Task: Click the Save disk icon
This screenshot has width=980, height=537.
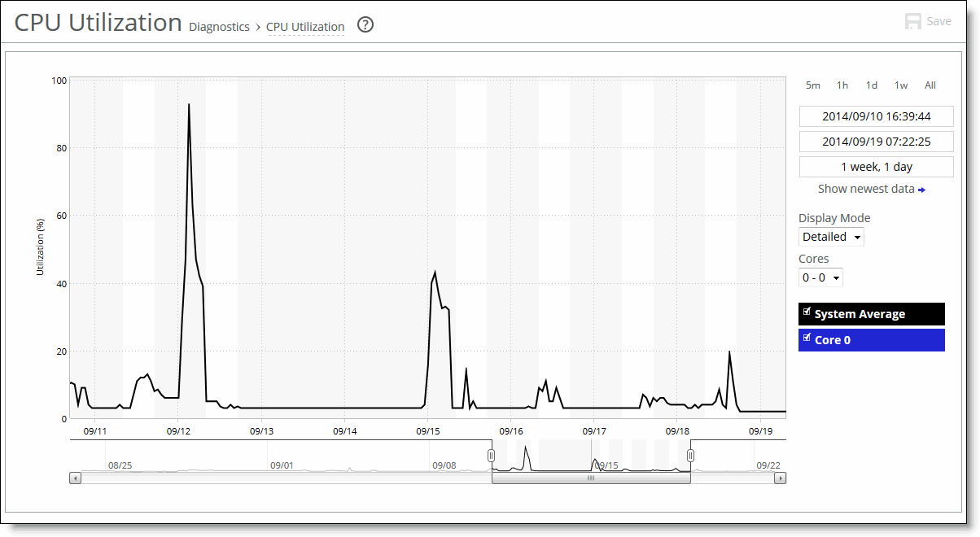Action: coord(913,21)
